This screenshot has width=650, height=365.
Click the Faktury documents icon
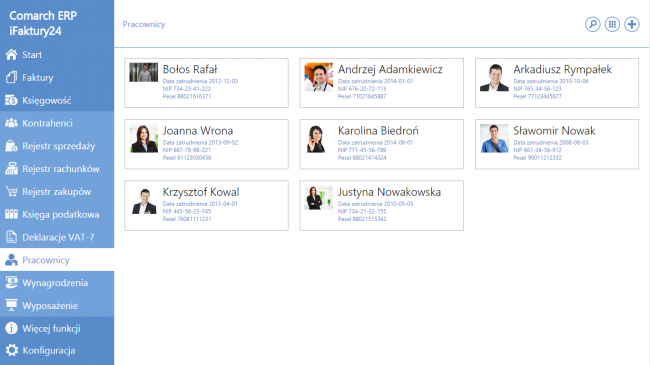(x=11, y=77)
